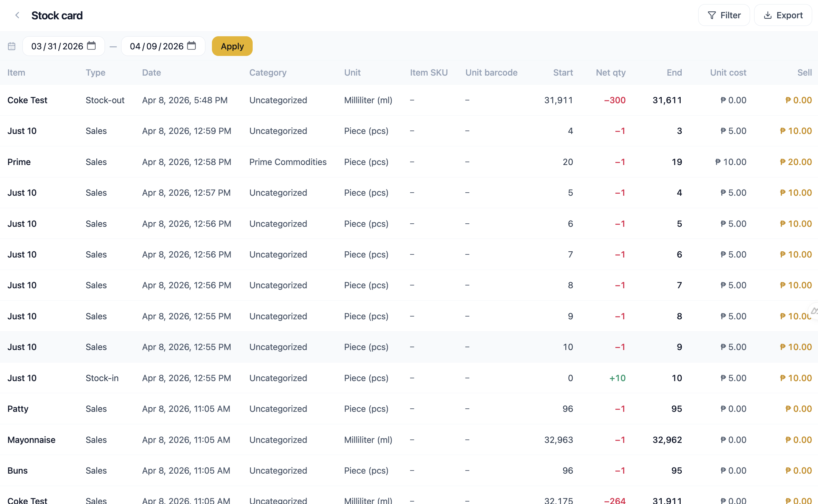Viewport: 818px width, 504px height.
Task: Export the stock card data
Action: pos(783,15)
